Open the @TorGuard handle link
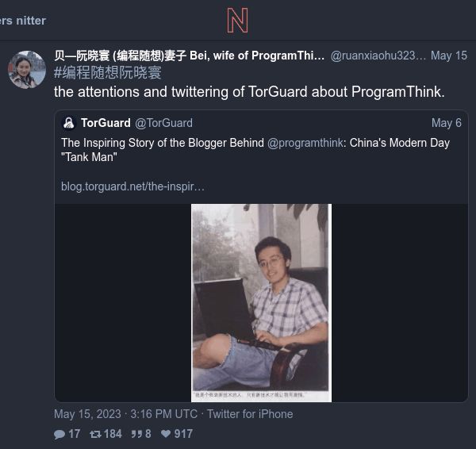476x449 pixels. [x=163, y=123]
